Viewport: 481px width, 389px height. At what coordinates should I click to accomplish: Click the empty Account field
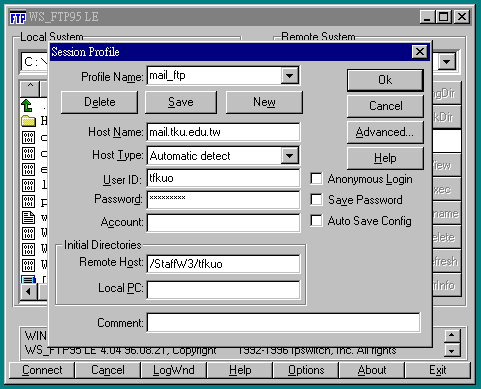(x=223, y=223)
